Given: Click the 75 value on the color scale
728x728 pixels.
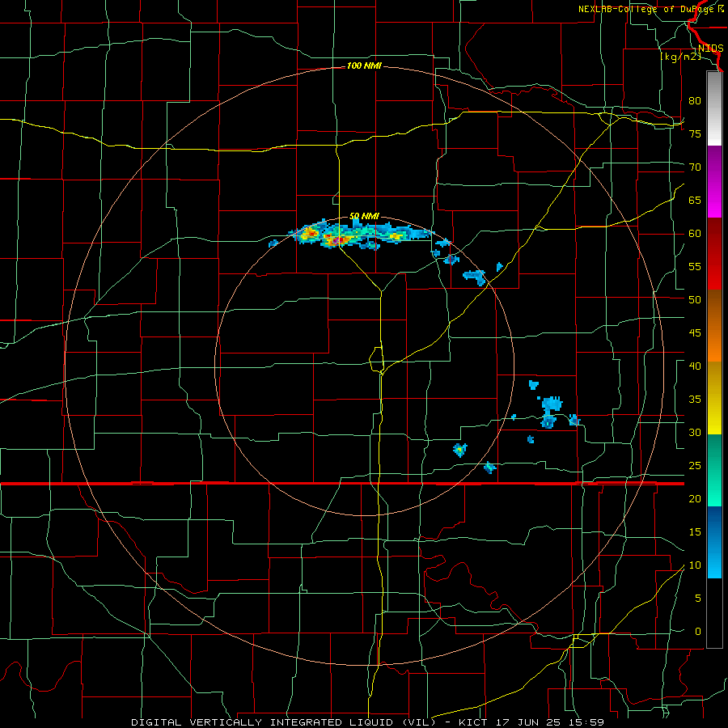Looking at the screenshot, I should 695,133.
